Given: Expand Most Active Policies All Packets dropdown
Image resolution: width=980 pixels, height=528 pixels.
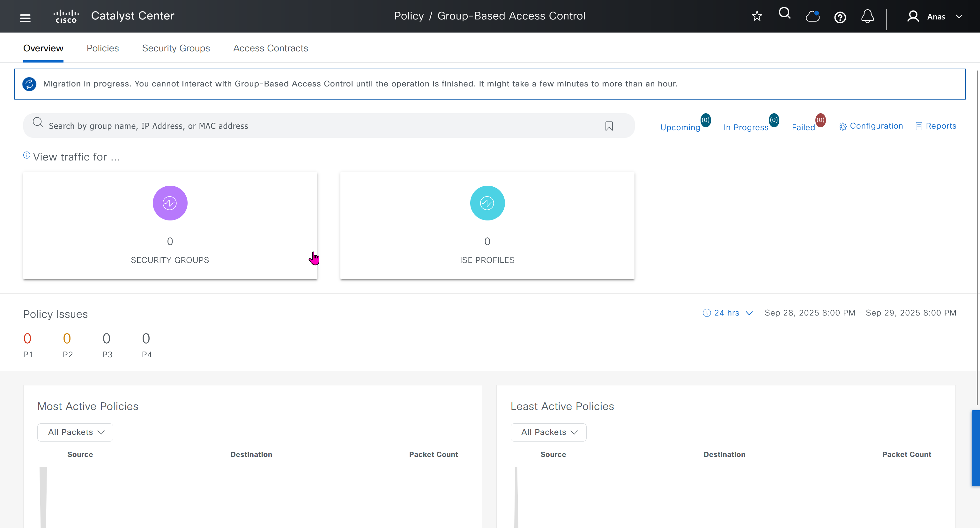Looking at the screenshot, I should [75, 432].
